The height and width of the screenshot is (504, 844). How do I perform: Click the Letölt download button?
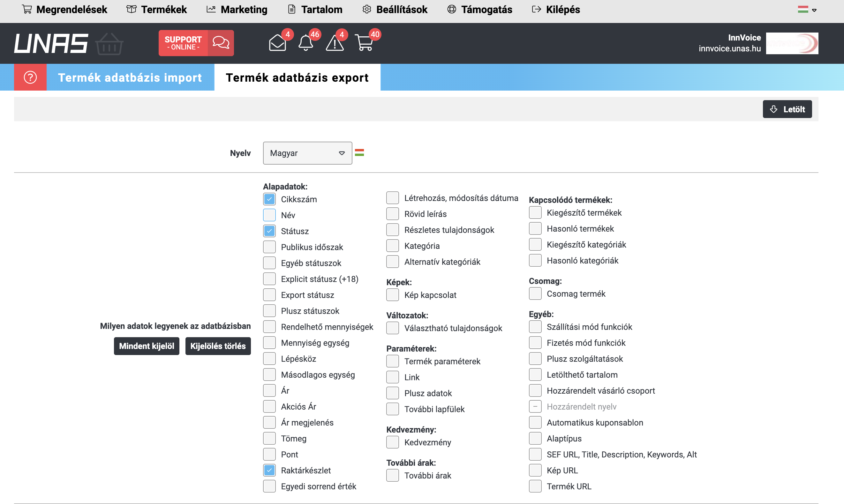coord(787,109)
